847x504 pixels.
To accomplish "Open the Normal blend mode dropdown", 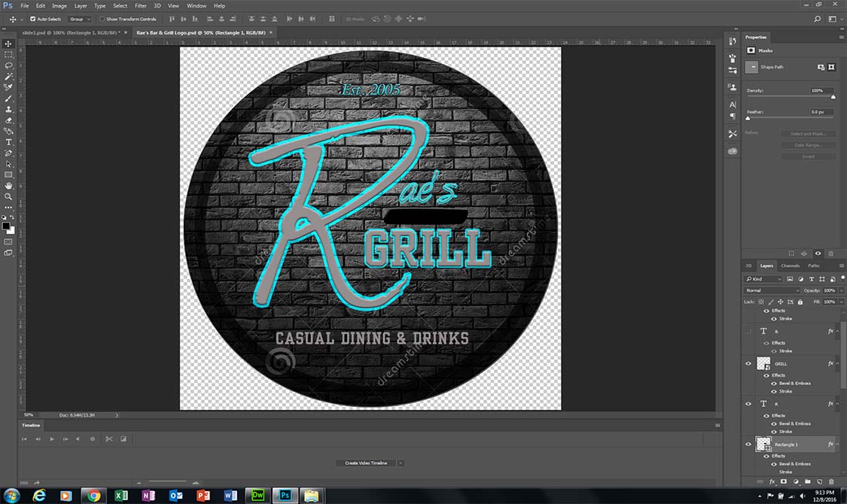I will click(772, 290).
